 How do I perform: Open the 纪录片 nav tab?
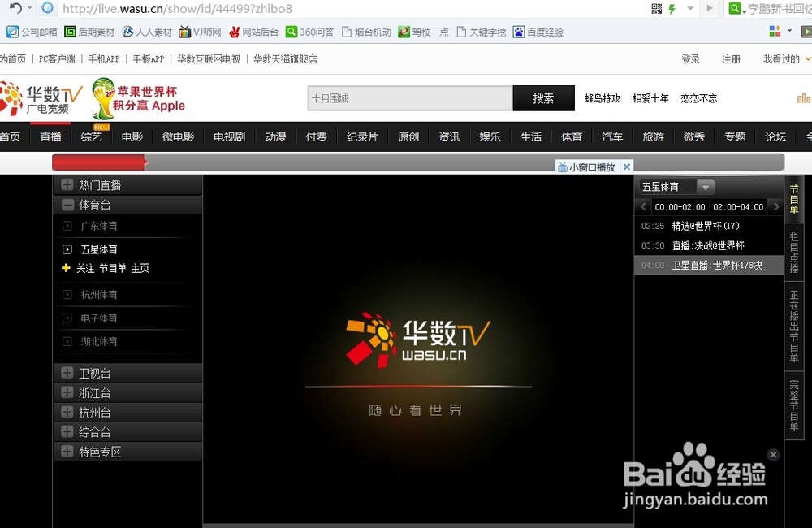pos(362,136)
